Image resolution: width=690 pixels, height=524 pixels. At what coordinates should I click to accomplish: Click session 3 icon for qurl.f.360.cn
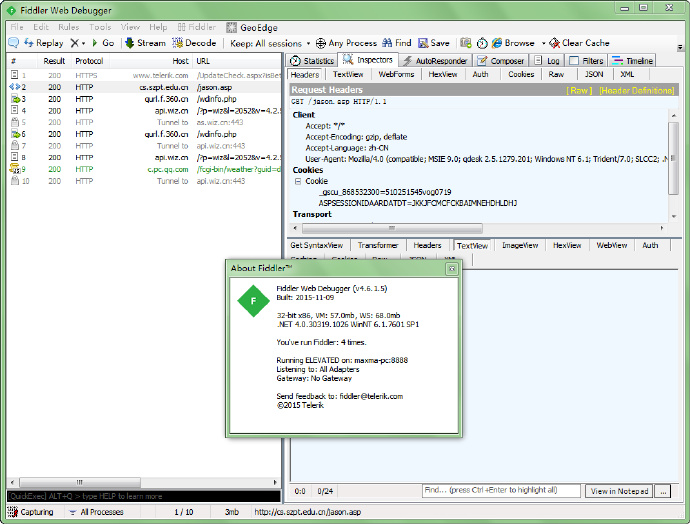click(15, 99)
